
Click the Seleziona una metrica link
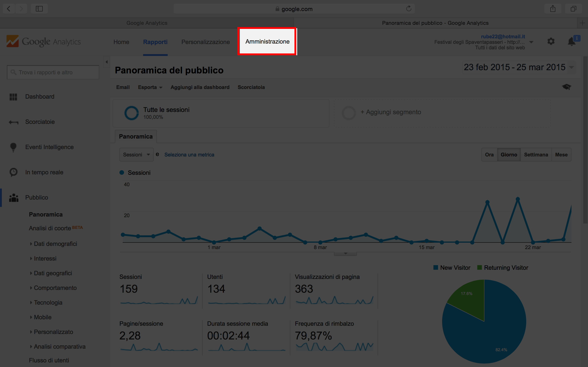click(x=189, y=155)
